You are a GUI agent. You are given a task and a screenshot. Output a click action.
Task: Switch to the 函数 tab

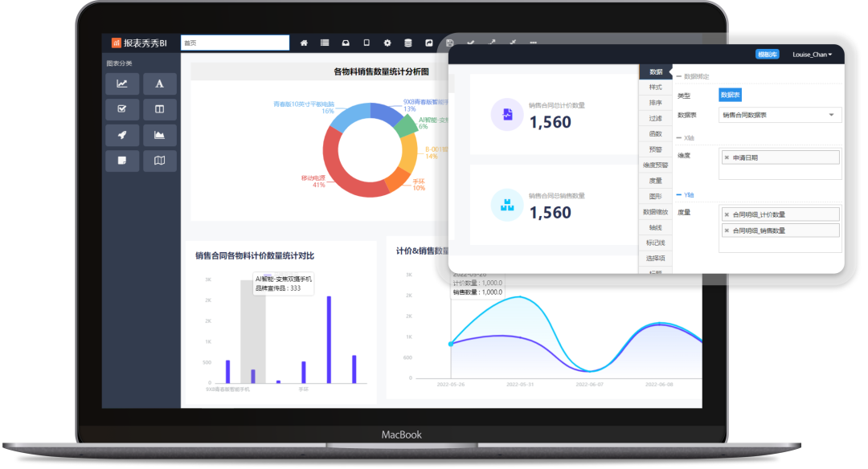tap(656, 134)
